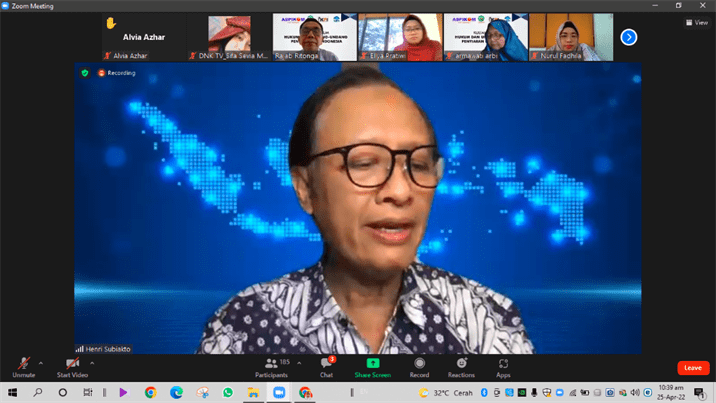The height and width of the screenshot is (403, 716).
Task: Open Windows taskbar search
Action: click(38, 393)
